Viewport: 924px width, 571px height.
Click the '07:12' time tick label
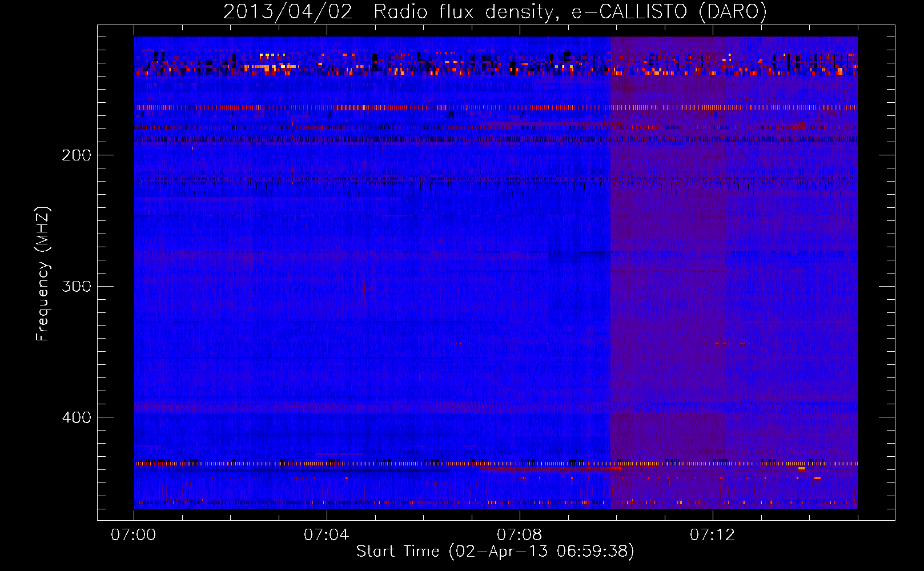click(712, 535)
